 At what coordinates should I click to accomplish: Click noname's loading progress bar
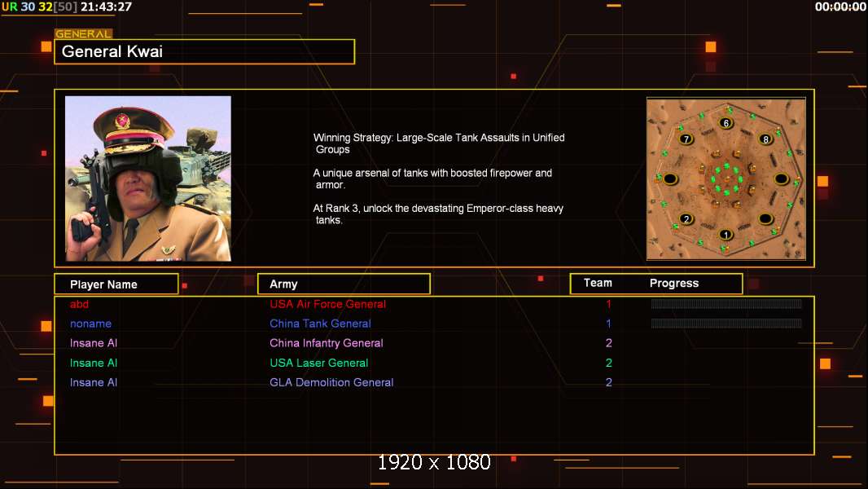point(726,323)
